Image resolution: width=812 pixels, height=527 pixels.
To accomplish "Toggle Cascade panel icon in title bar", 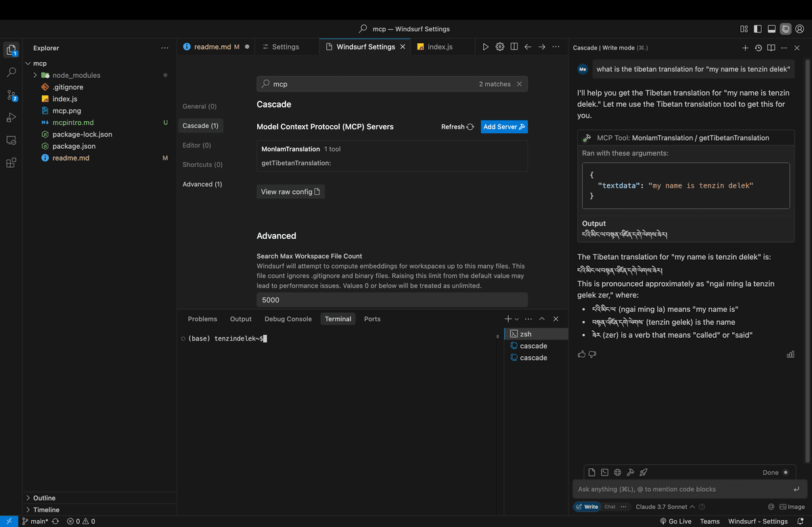I will pyautogui.click(x=786, y=29).
